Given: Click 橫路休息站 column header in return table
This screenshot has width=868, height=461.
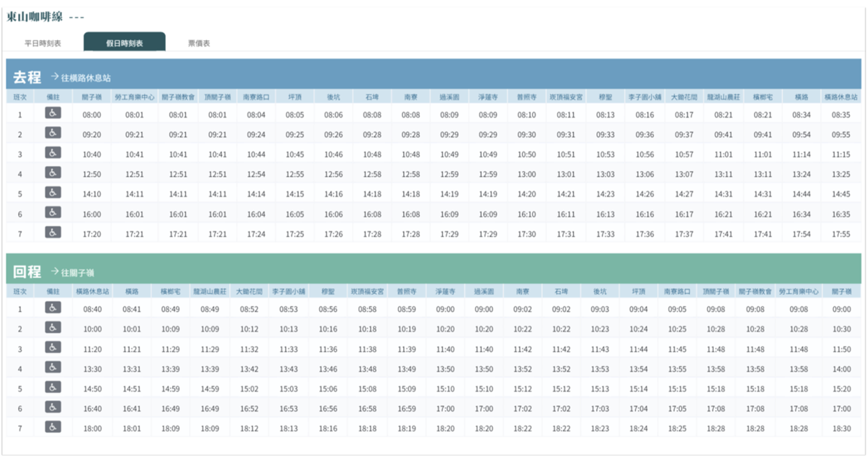Looking at the screenshot, I should (x=92, y=291).
